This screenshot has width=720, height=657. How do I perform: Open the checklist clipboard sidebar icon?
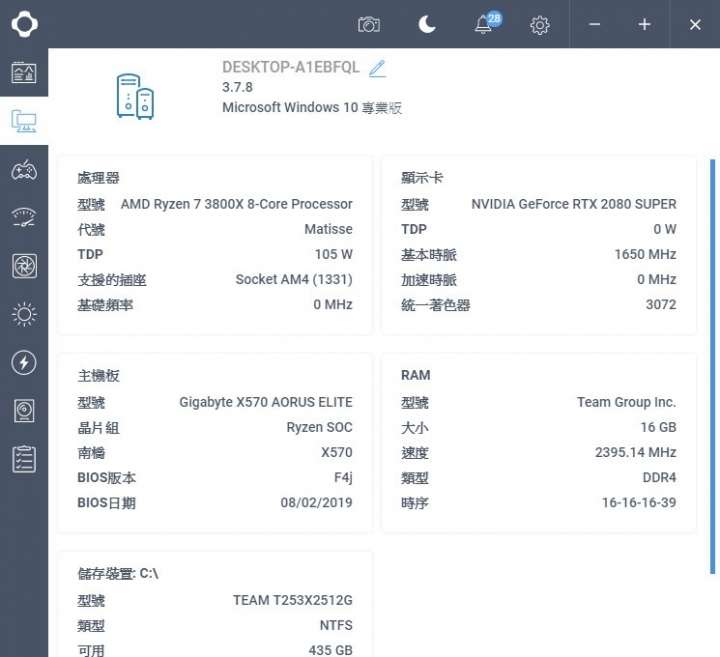pos(24,459)
